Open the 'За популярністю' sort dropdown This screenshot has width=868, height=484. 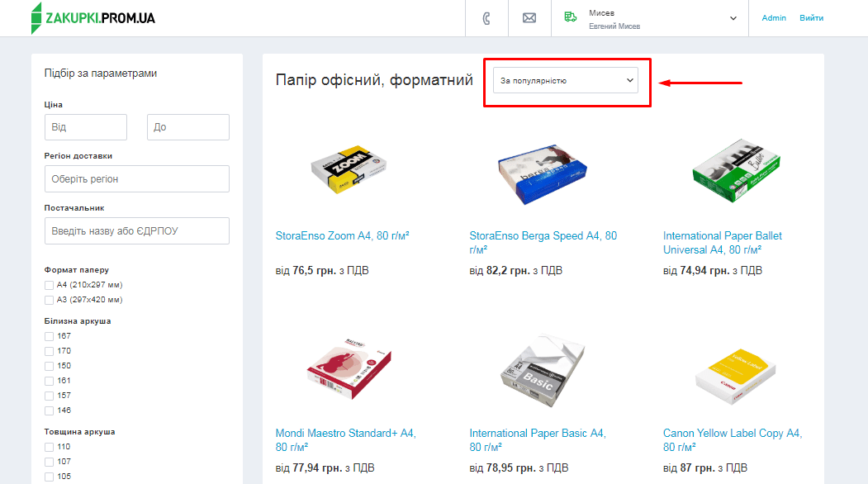coord(567,81)
